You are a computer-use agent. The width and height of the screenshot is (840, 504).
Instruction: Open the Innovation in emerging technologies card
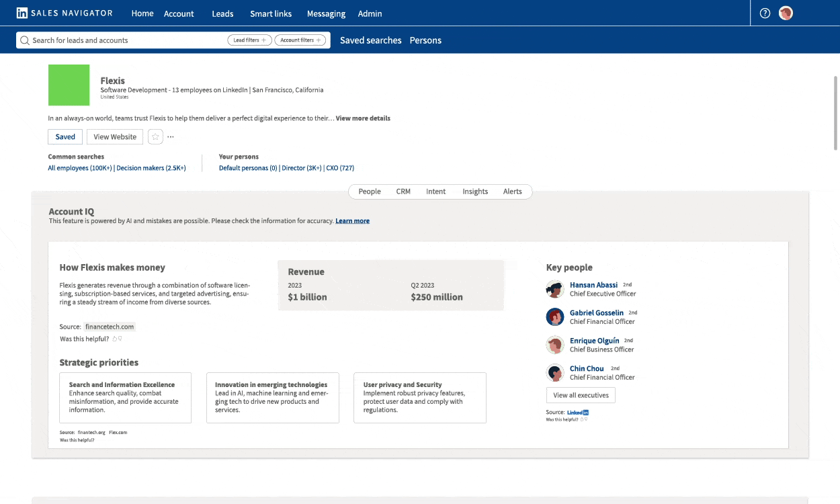click(x=273, y=398)
